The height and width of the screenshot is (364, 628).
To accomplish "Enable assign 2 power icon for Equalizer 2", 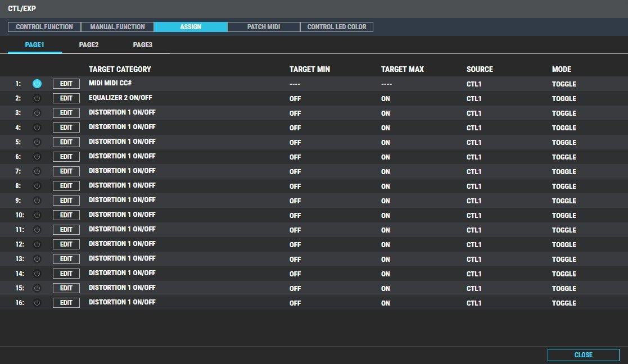I will pos(37,98).
